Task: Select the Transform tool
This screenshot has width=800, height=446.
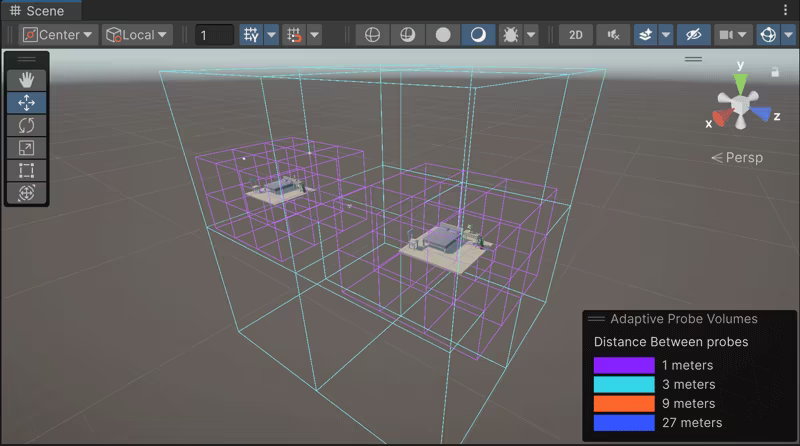Action: [x=27, y=193]
